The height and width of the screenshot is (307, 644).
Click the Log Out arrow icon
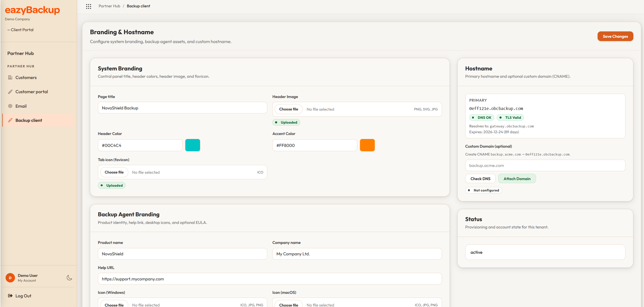coord(10,296)
